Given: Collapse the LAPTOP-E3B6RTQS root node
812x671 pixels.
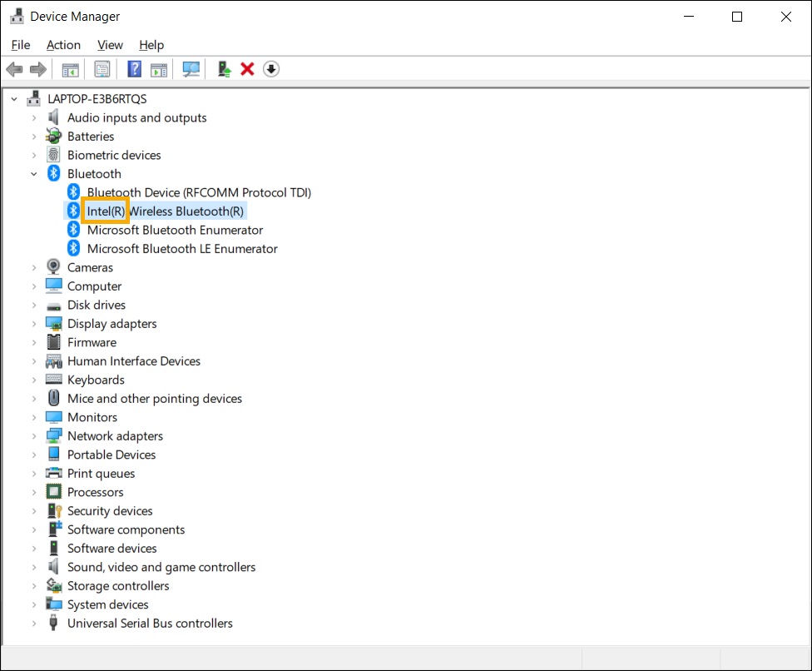Looking at the screenshot, I should (14, 98).
